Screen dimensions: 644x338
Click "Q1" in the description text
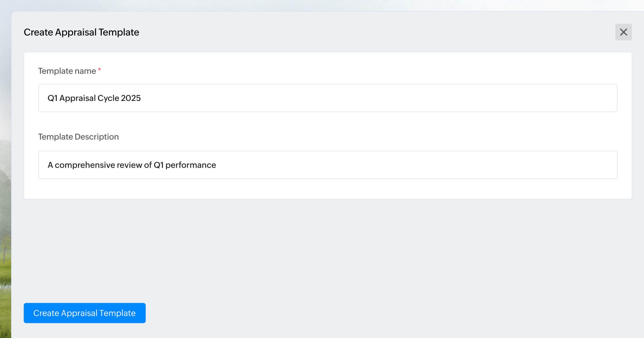pos(159,165)
